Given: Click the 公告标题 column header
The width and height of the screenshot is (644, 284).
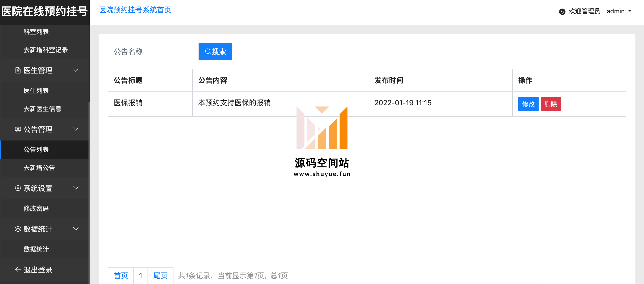Looking at the screenshot, I should [x=150, y=80].
